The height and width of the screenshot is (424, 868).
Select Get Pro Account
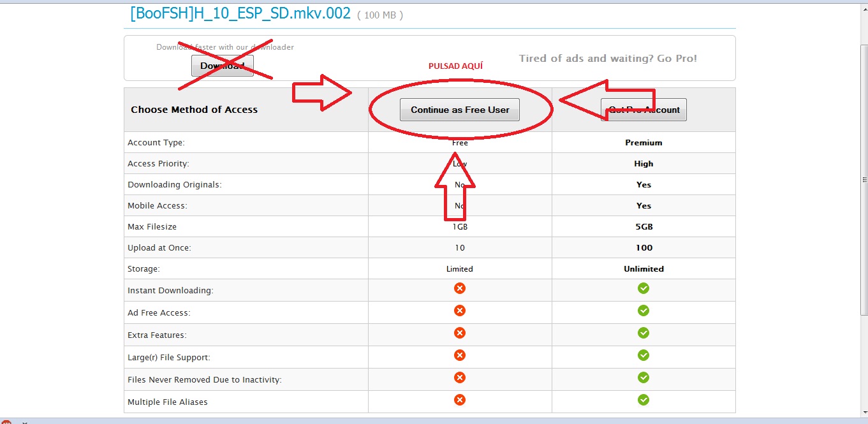pyautogui.click(x=644, y=109)
